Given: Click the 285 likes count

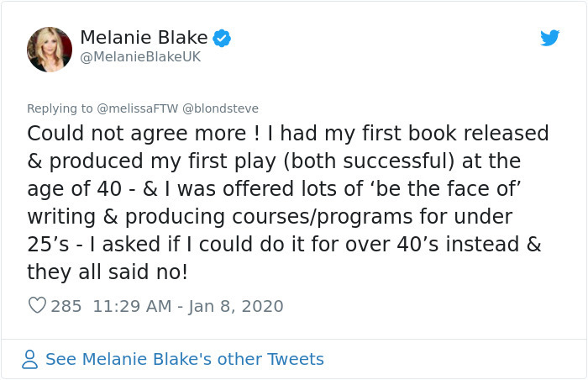Looking at the screenshot, I should [x=66, y=306].
